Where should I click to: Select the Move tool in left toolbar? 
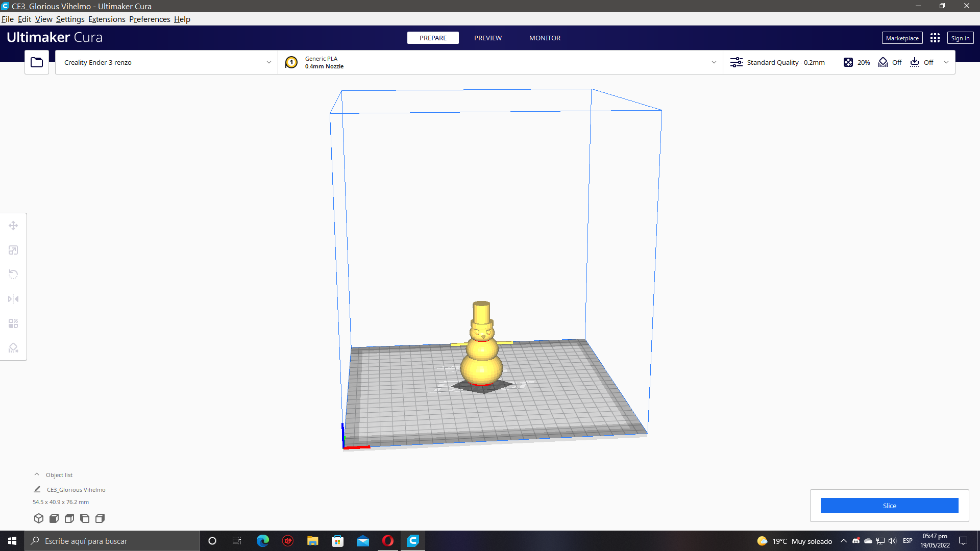pos(13,226)
